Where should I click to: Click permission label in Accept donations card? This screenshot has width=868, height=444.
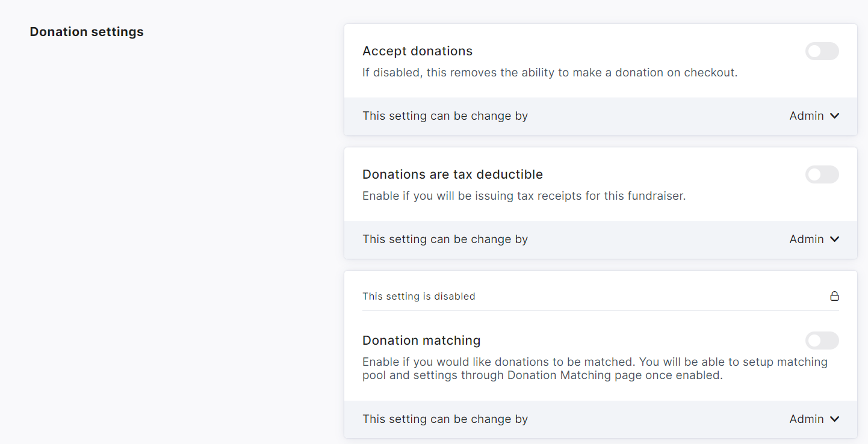[x=445, y=116]
